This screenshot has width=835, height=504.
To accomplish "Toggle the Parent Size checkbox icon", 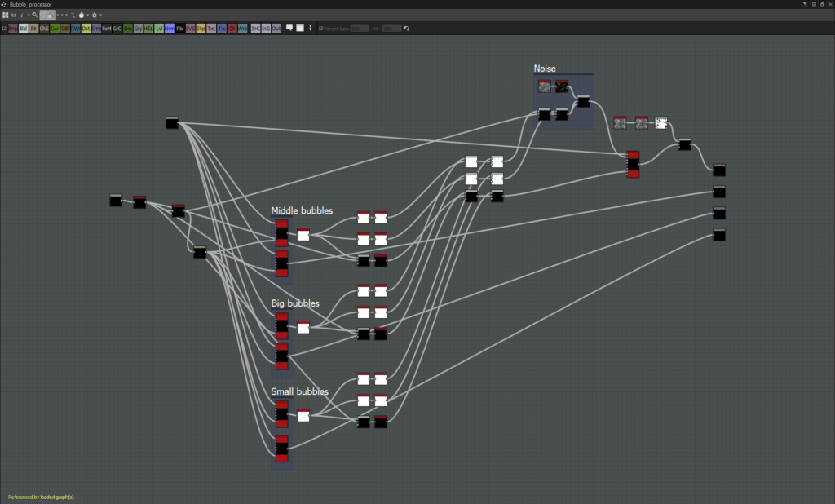I will [320, 29].
